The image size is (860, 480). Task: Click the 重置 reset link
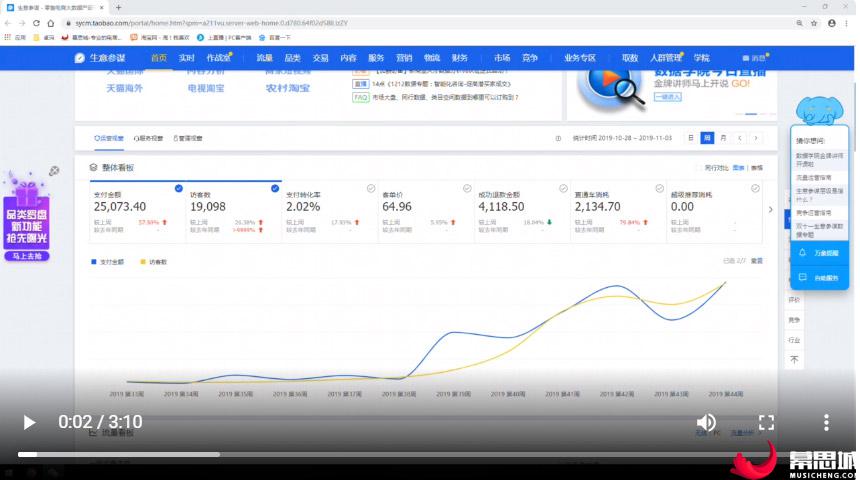[757, 261]
